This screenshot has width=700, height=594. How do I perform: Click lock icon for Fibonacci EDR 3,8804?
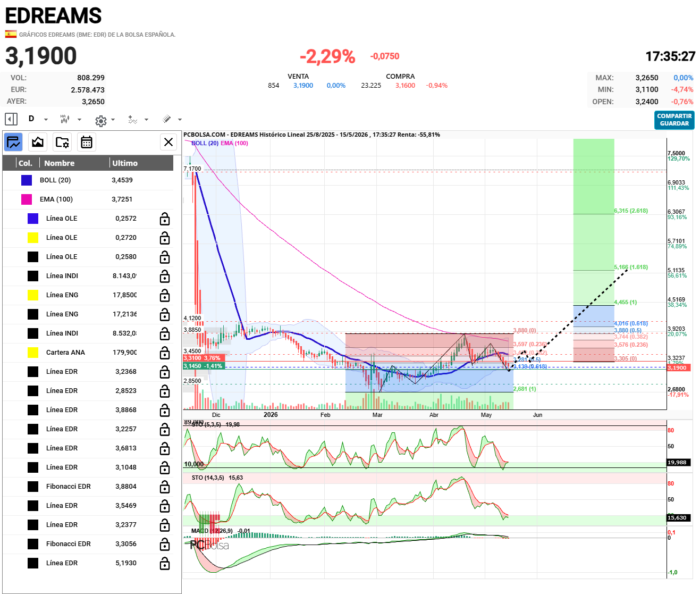[x=165, y=487]
